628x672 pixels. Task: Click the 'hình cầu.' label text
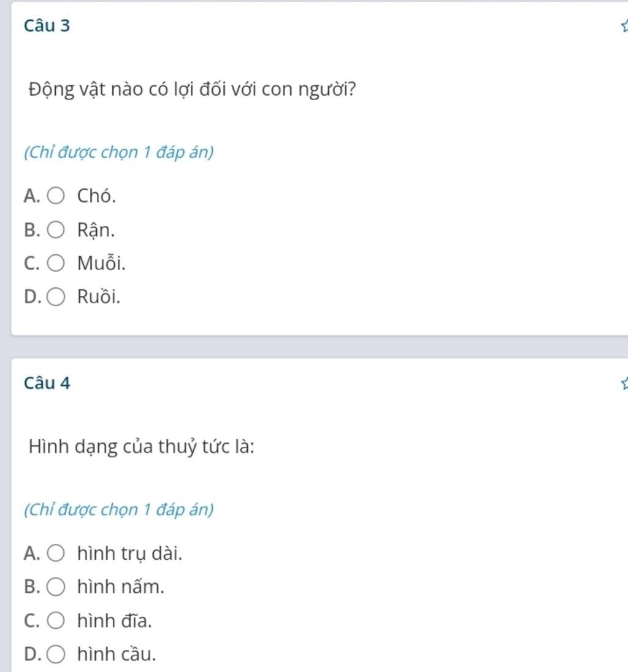pos(117,654)
